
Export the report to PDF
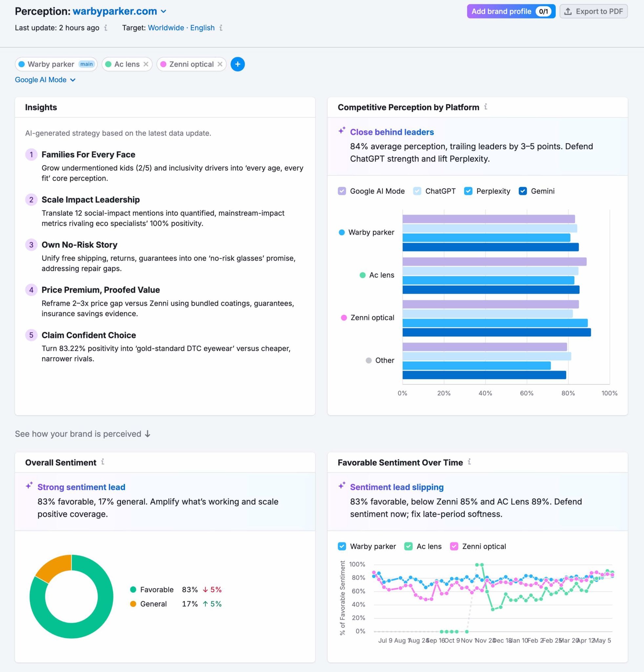click(x=593, y=11)
